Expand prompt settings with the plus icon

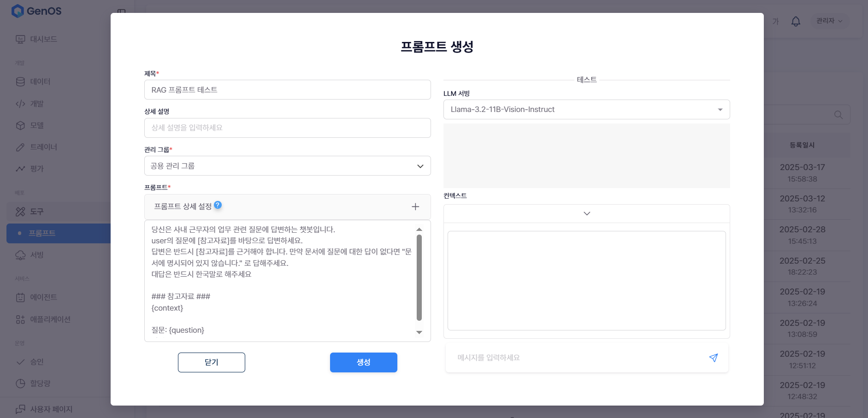point(415,206)
